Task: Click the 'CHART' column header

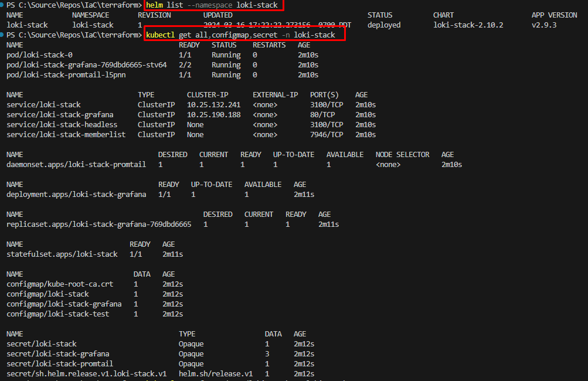Action: [x=443, y=15]
